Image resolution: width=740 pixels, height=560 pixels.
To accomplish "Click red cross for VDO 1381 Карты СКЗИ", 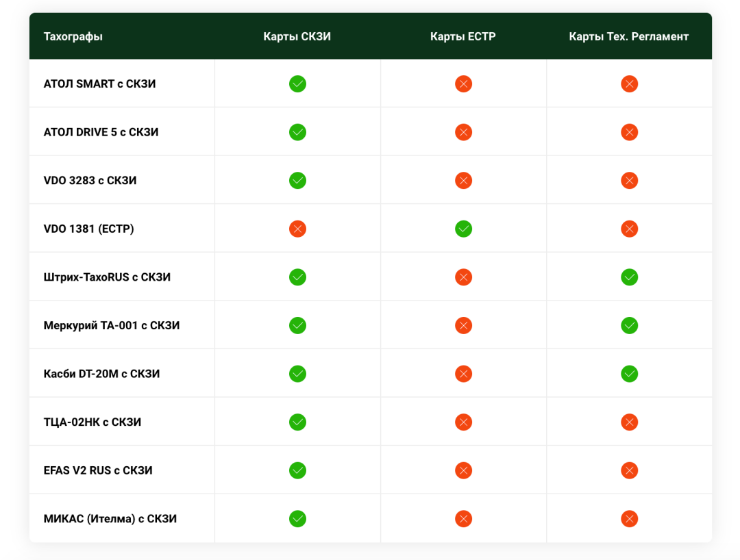I will tap(297, 229).
